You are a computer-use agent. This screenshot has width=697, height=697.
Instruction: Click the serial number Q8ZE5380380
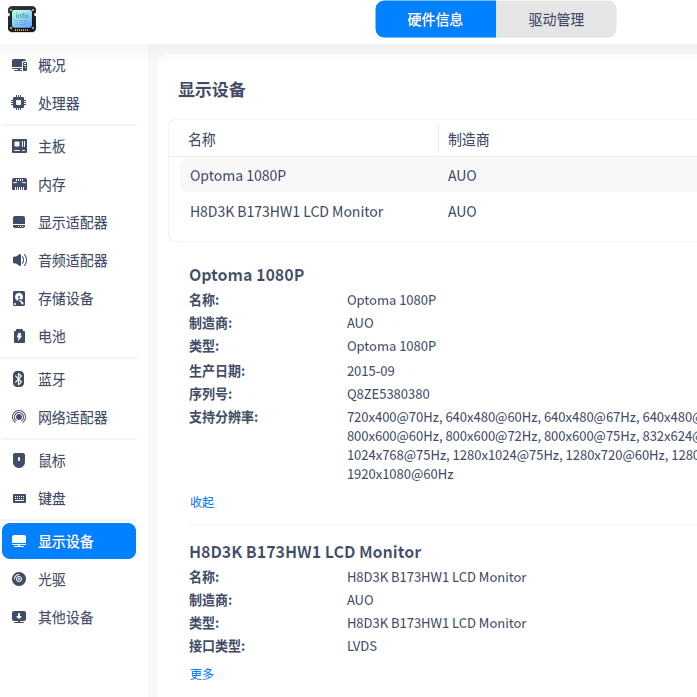pyautogui.click(x=388, y=394)
